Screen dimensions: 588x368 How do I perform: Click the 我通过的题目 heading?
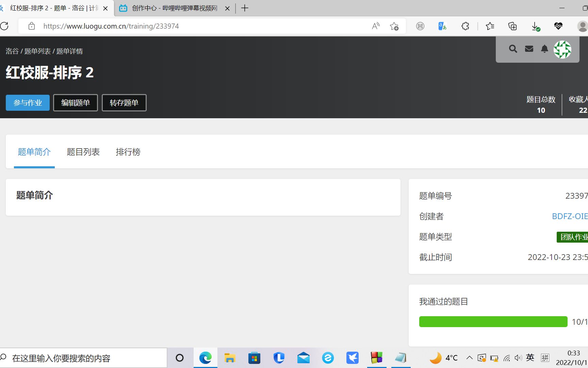click(444, 302)
